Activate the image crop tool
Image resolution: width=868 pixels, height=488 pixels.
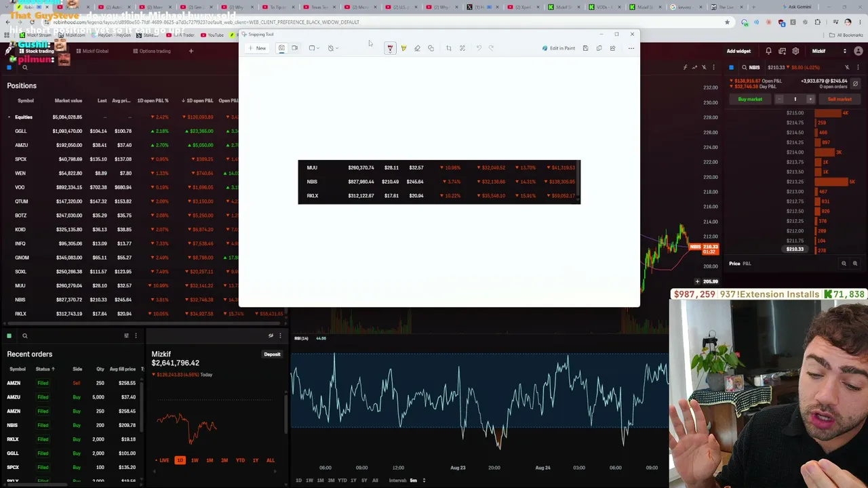coord(448,48)
